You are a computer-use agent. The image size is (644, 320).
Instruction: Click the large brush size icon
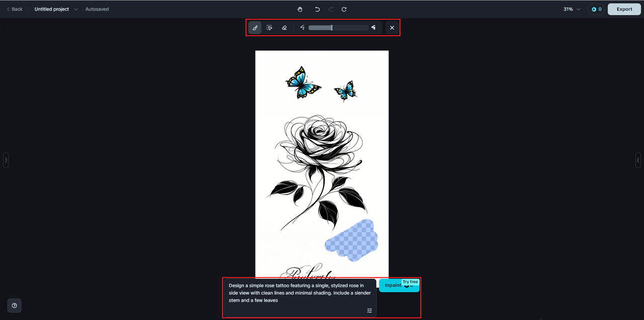374,28
